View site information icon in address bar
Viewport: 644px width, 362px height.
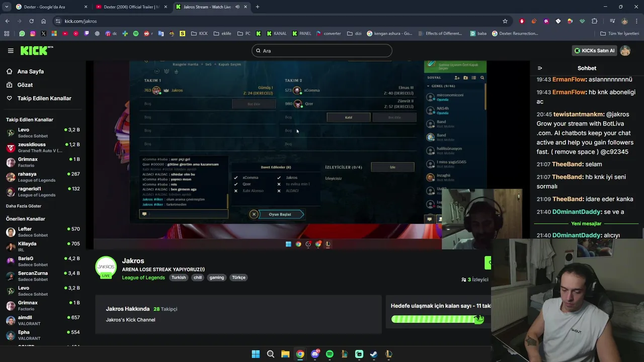point(58,21)
